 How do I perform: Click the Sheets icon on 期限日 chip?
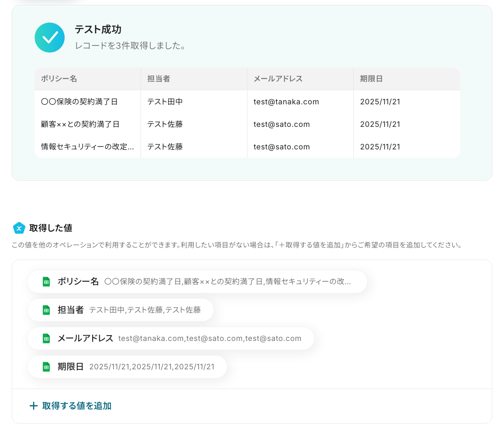(x=46, y=367)
